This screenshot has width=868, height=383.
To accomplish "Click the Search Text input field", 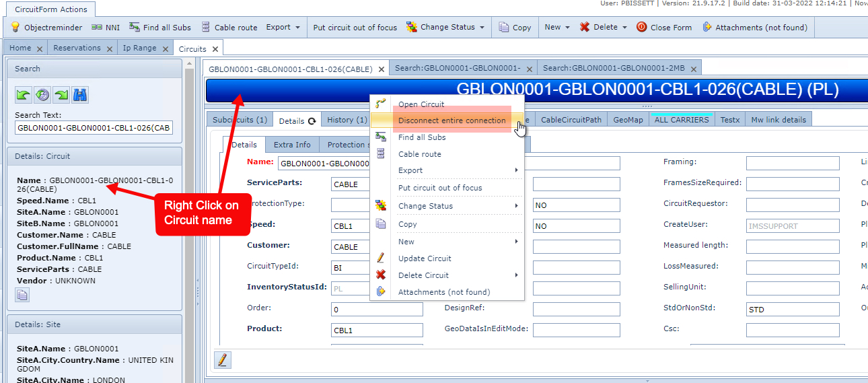I will pyautogui.click(x=94, y=127).
